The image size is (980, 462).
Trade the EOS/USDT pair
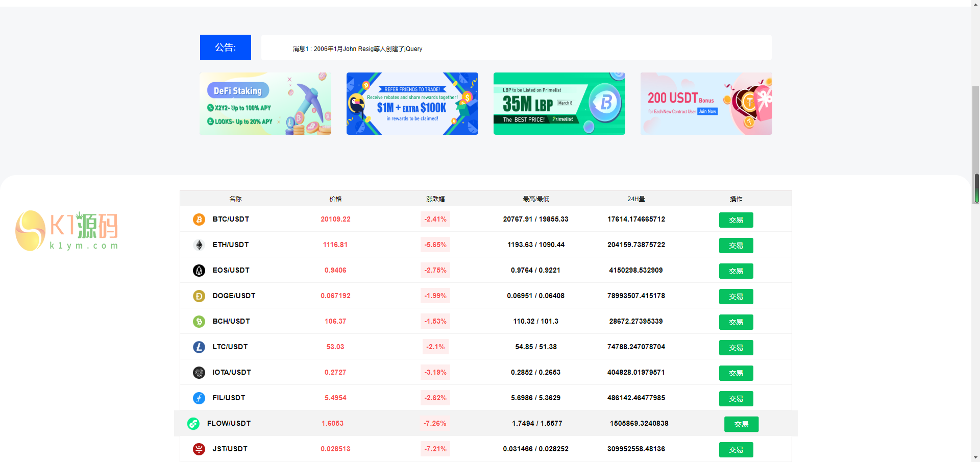736,271
